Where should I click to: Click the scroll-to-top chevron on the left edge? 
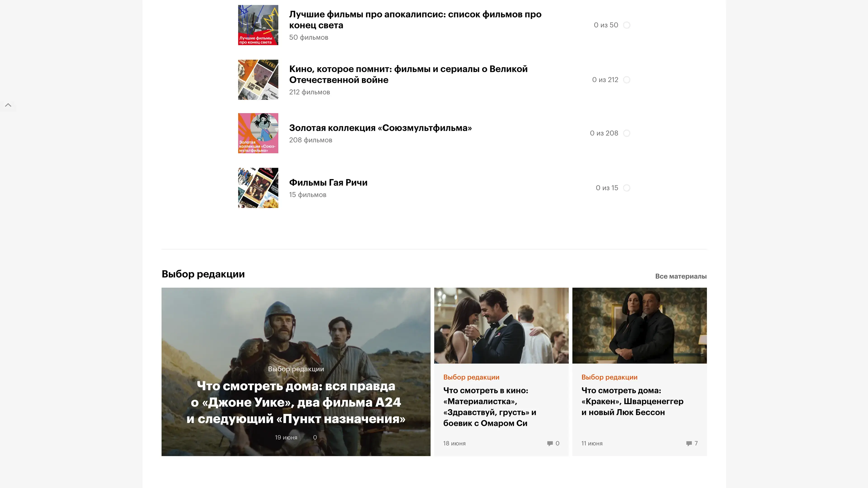click(8, 105)
